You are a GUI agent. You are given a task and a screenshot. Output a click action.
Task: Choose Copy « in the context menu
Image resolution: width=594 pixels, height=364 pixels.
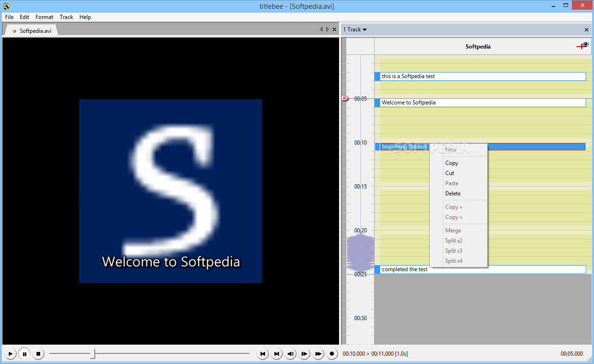coord(458,217)
